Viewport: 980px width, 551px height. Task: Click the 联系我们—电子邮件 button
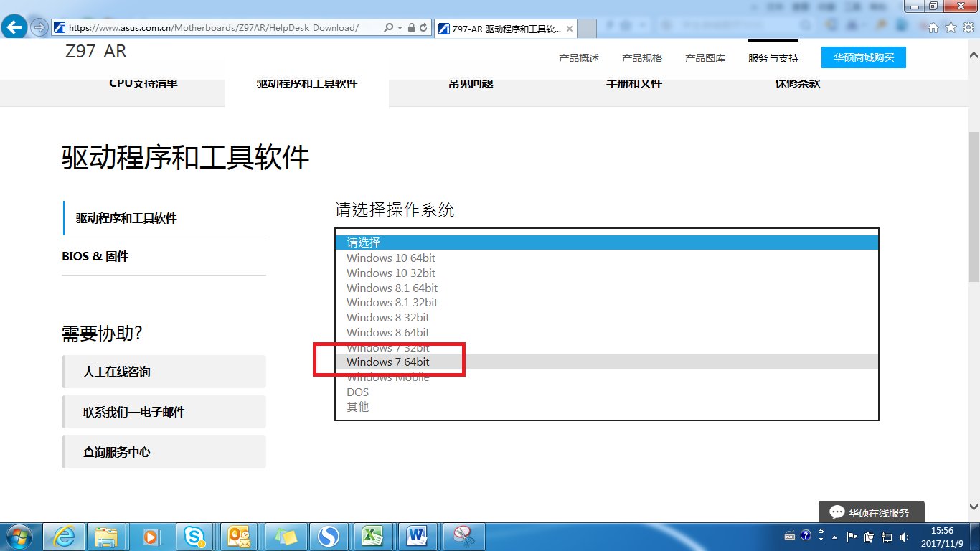coord(164,412)
